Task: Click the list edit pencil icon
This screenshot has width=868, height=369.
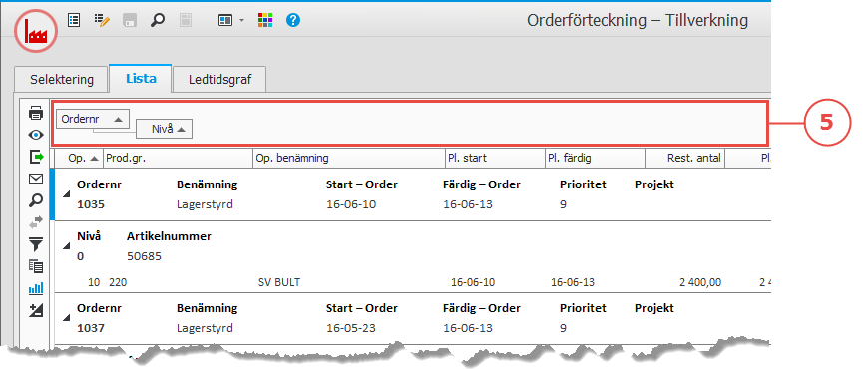Action: (102, 21)
